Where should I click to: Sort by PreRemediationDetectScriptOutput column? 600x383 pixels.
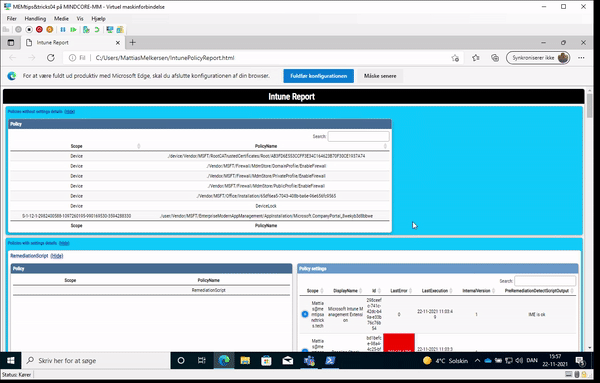[x=537, y=291]
